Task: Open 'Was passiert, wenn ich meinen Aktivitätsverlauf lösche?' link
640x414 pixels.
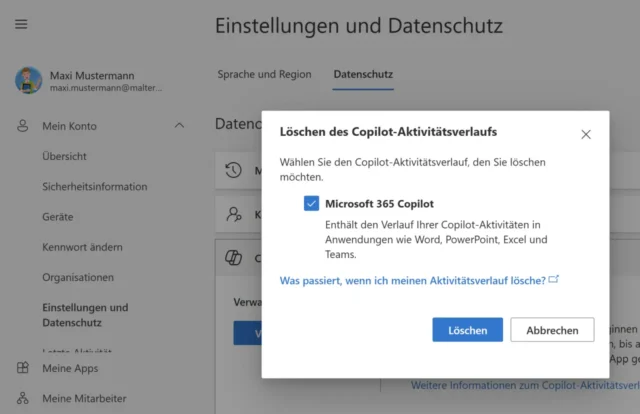Action: point(413,280)
